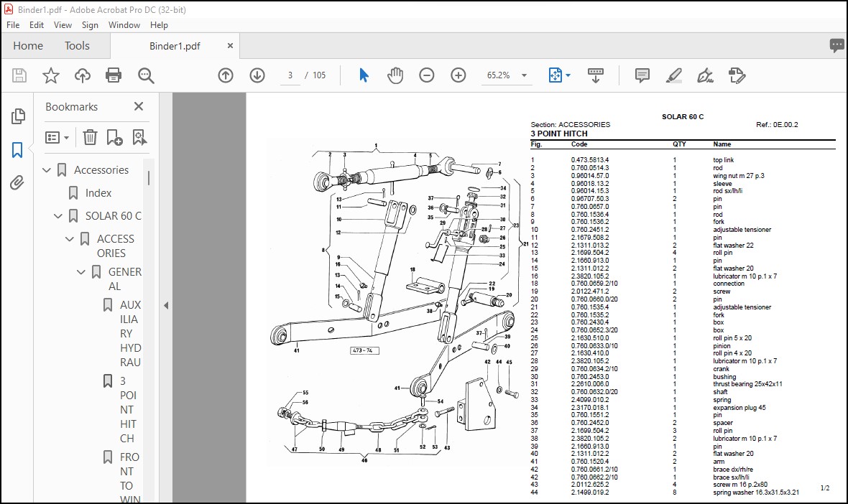Open the File menu
The width and height of the screenshot is (848, 504).
pyautogui.click(x=13, y=25)
